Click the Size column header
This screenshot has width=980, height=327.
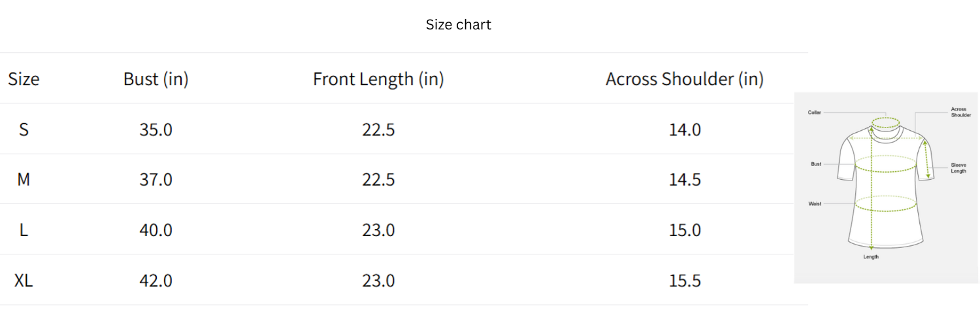[24, 79]
